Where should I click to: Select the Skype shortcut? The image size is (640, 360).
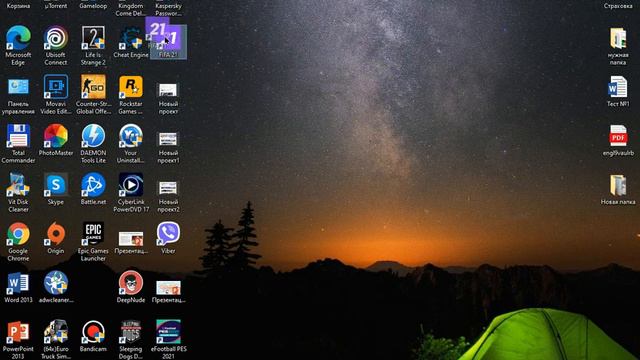[56, 189]
